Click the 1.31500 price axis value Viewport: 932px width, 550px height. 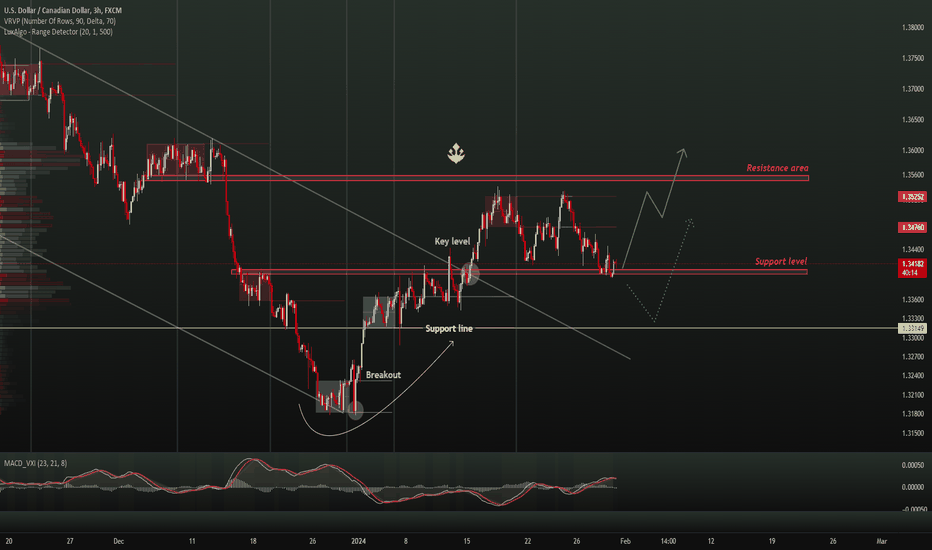[x=913, y=433]
